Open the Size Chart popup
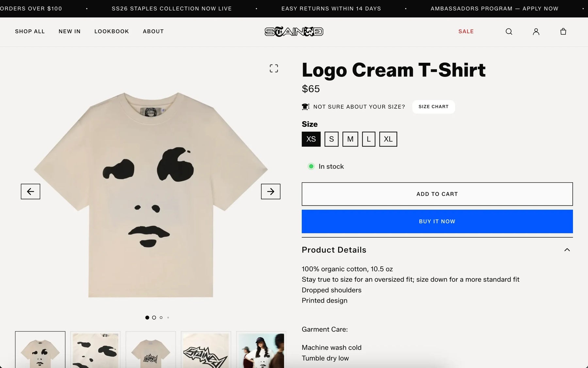The image size is (588, 368). click(433, 107)
